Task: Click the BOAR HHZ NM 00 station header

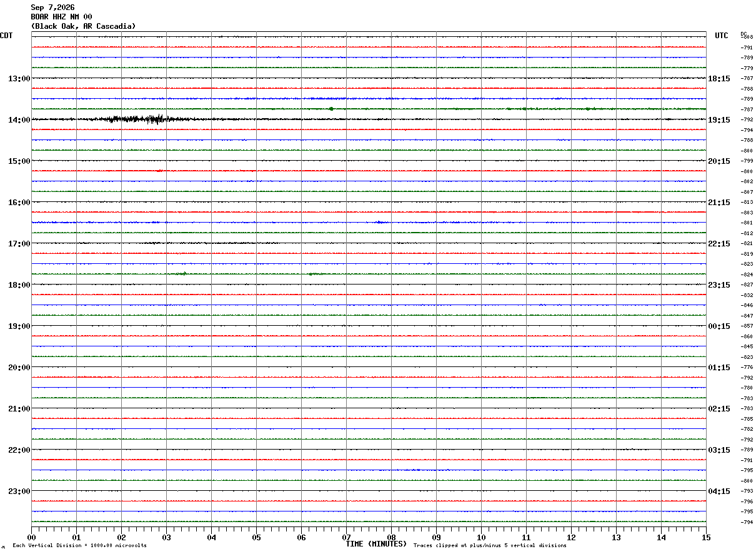Action: coord(61,17)
